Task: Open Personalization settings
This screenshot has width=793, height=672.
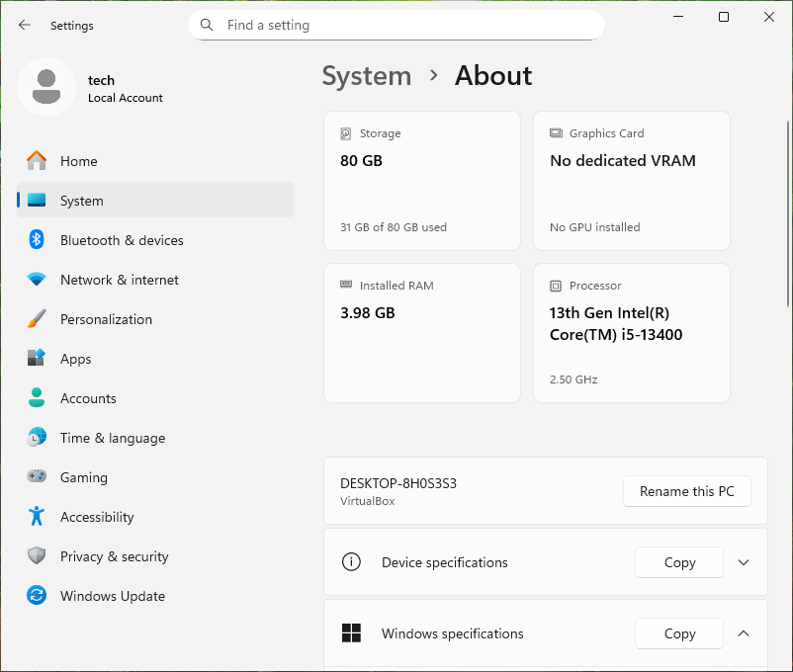Action: (x=155, y=318)
